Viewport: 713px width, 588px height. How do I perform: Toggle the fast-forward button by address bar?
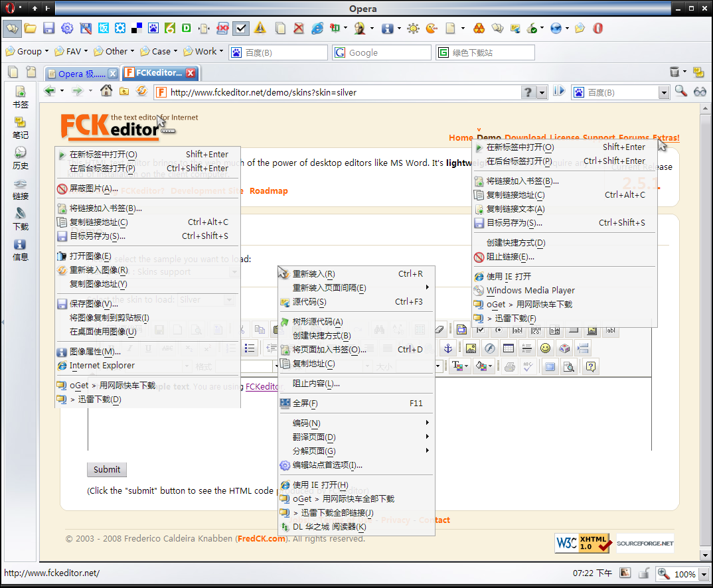559,92
